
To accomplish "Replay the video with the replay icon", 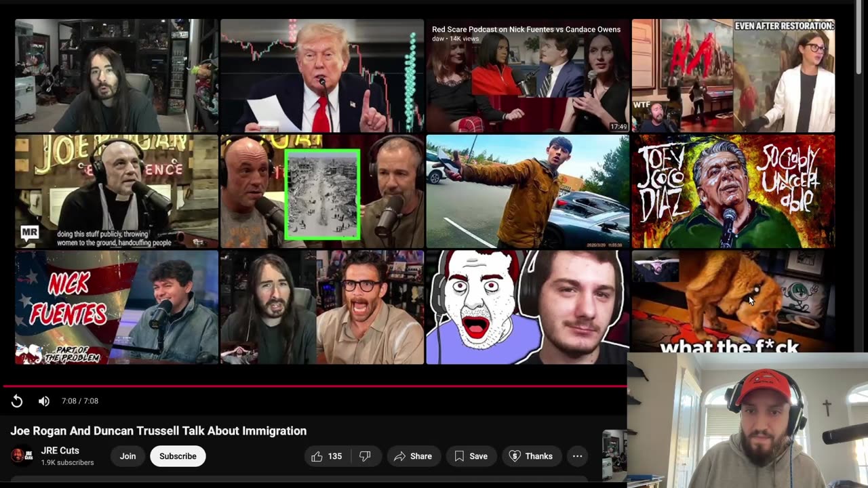I will click(x=17, y=401).
